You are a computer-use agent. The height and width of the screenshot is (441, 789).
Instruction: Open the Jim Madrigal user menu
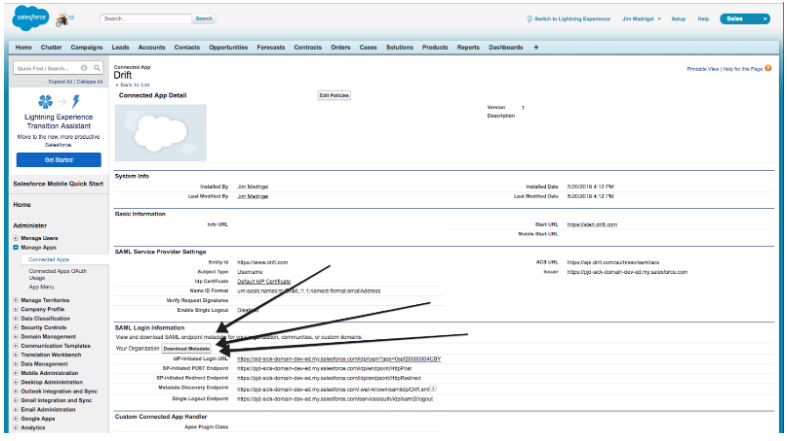[x=641, y=19]
